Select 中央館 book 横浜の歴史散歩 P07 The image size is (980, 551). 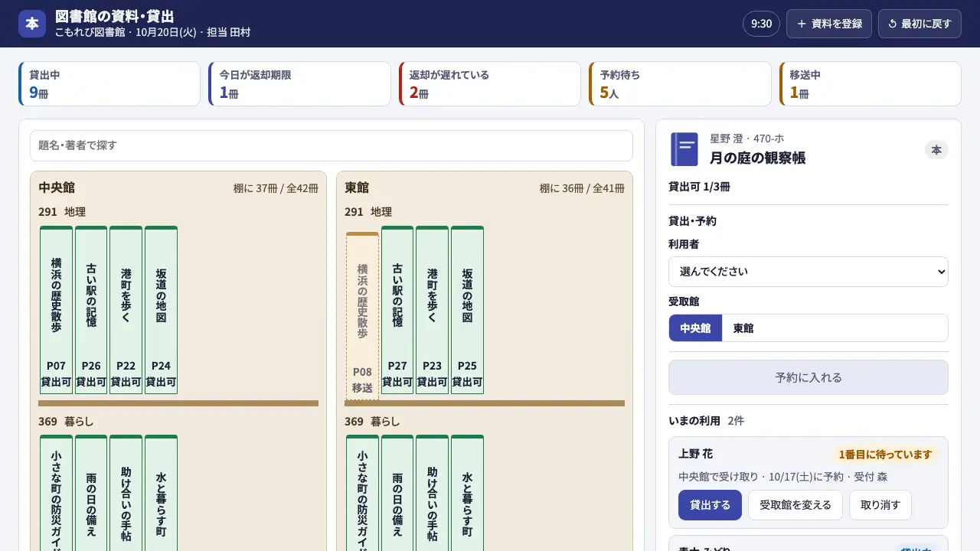(x=56, y=310)
